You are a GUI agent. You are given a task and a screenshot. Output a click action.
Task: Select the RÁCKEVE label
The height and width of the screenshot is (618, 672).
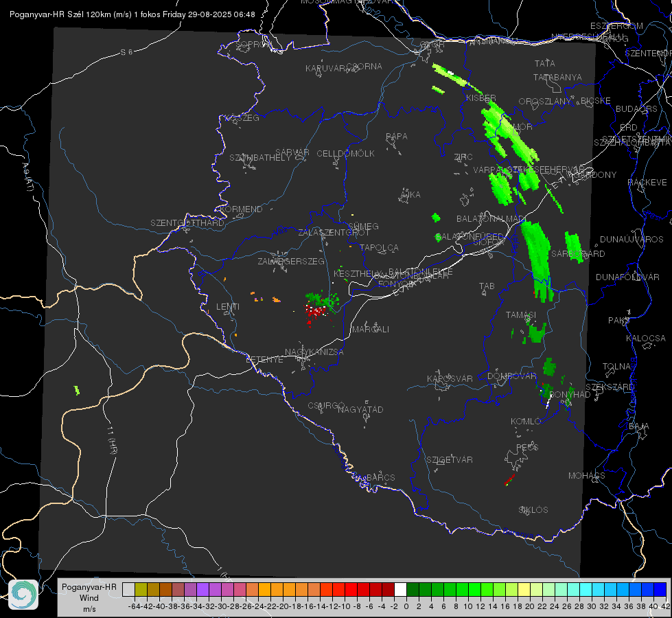tap(647, 183)
